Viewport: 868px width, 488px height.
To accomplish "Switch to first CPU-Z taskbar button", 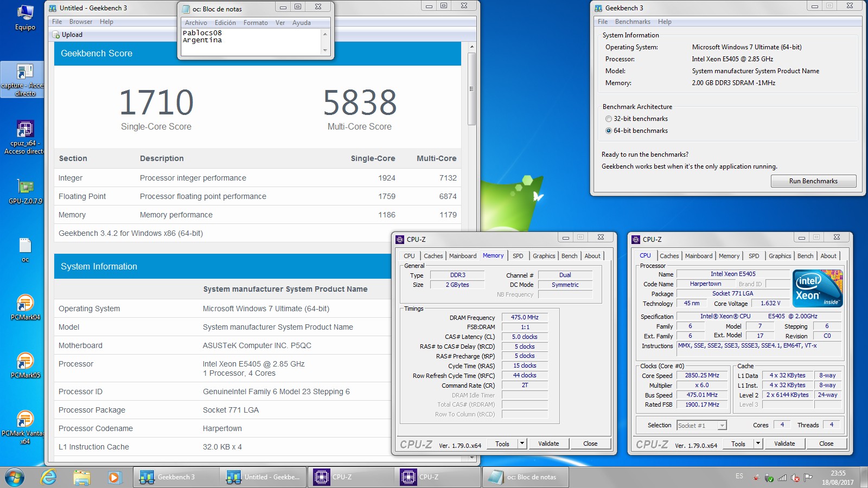I will click(x=350, y=477).
